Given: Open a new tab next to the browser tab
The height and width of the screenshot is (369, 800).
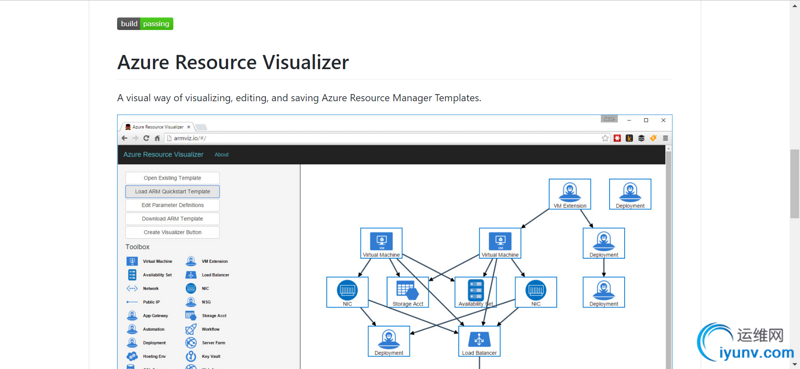Looking at the screenshot, I should pyautogui.click(x=201, y=127).
